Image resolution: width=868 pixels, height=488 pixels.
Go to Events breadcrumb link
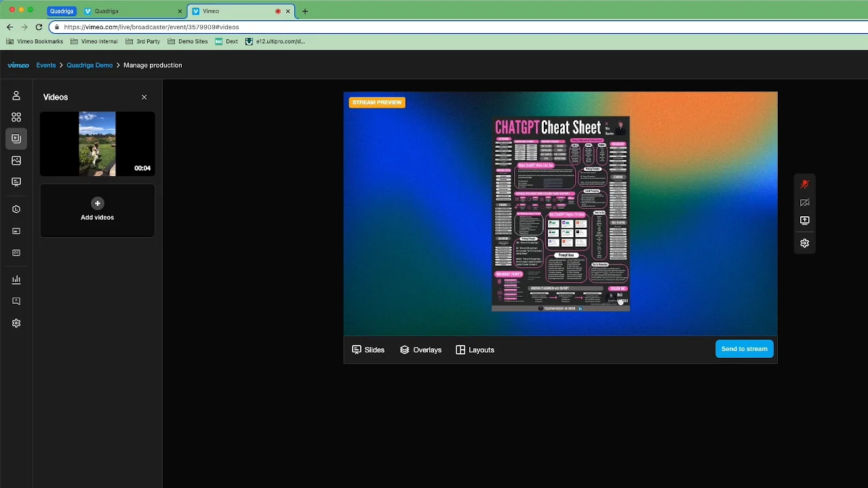[46, 65]
